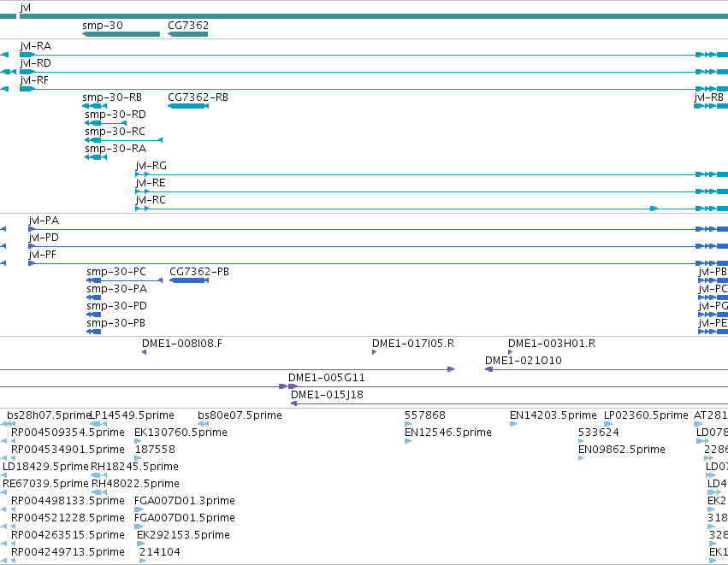Click the smp-30-RA transcript label
728x565 pixels.
point(115,149)
